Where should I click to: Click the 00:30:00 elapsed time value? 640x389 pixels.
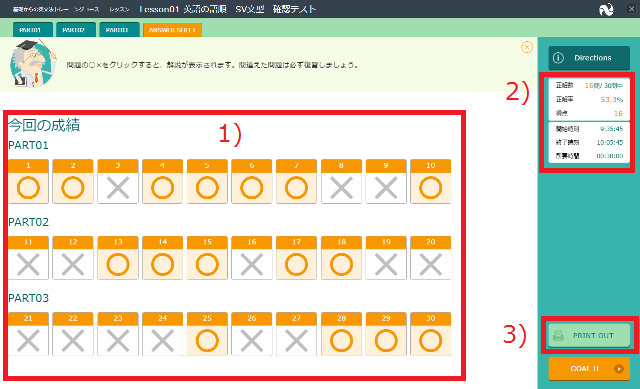click(x=610, y=156)
